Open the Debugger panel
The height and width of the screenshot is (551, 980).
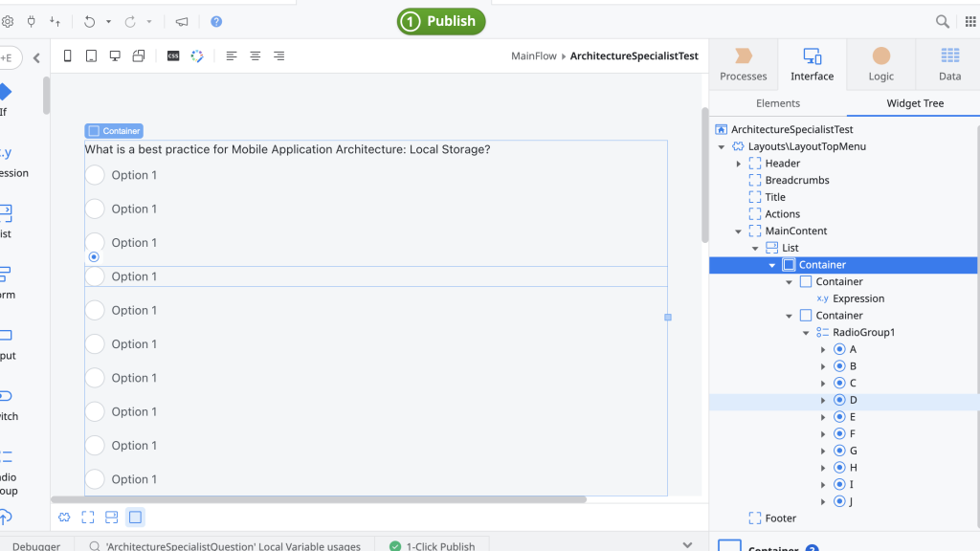(37, 546)
